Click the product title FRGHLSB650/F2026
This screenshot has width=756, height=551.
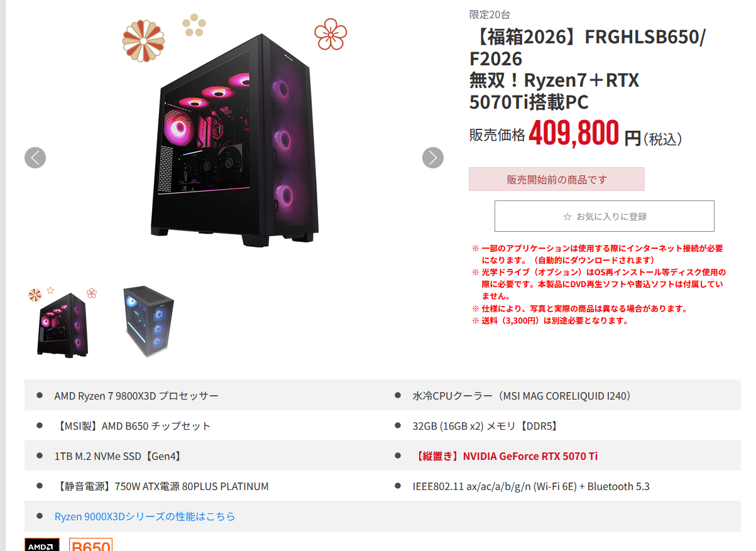coord(588,48)
